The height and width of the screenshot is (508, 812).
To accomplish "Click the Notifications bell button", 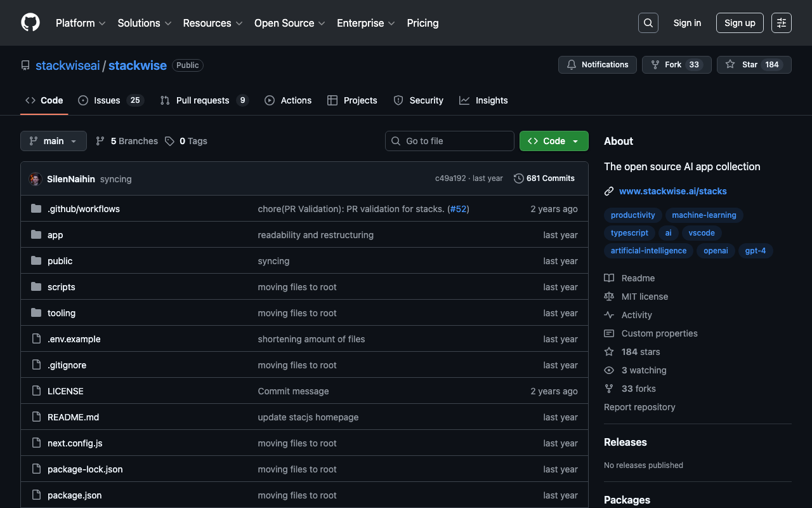I will 597,65.
